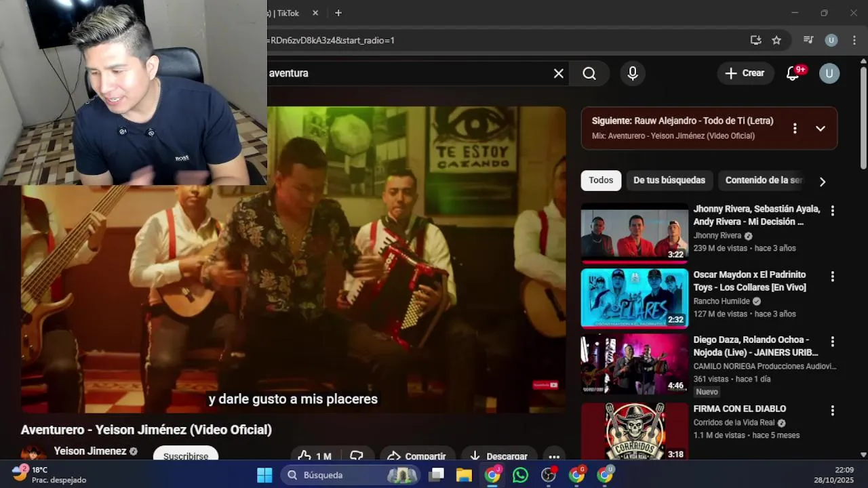Open Chrome's three-dot menu

[x=853, y=40]
